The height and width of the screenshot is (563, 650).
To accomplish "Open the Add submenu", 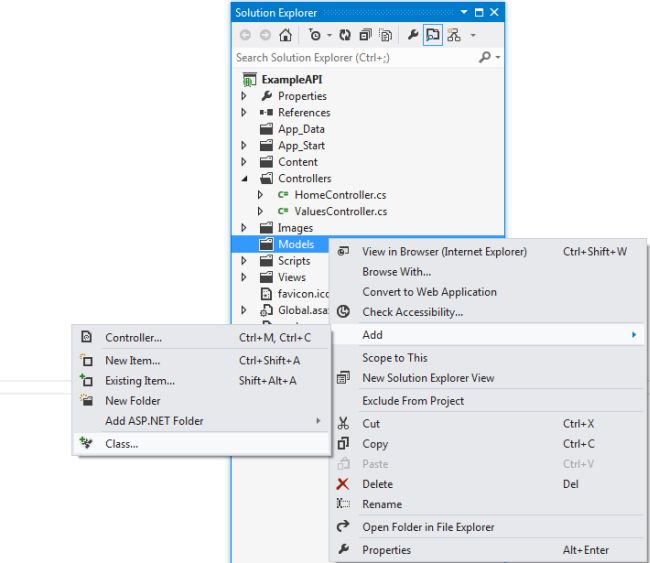I will pos(488,335).
